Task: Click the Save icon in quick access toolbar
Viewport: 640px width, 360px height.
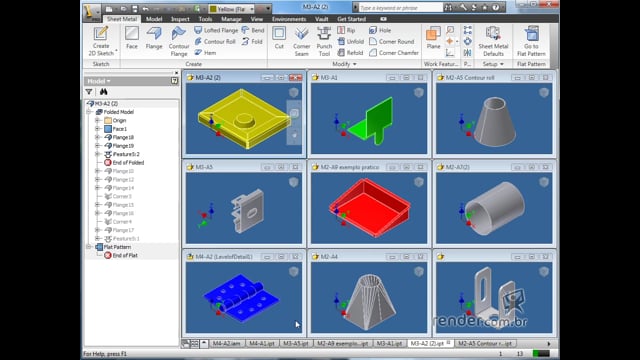Action: coord(134,9)
